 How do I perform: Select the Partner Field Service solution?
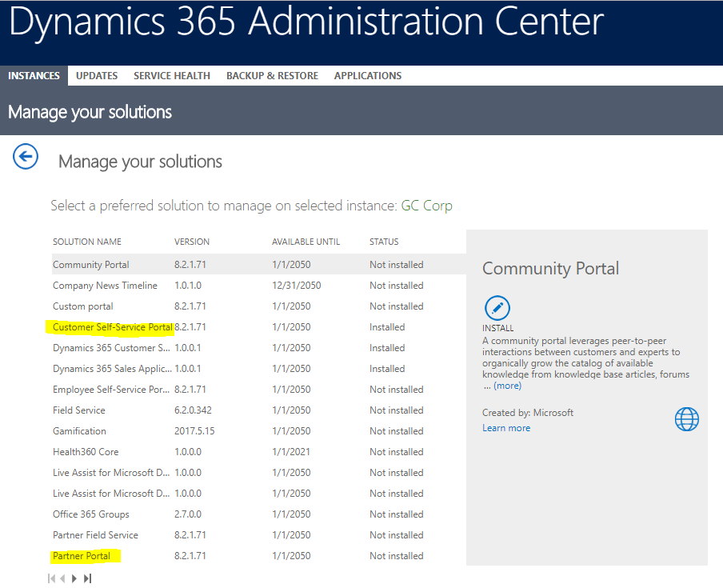coord(95,535)
